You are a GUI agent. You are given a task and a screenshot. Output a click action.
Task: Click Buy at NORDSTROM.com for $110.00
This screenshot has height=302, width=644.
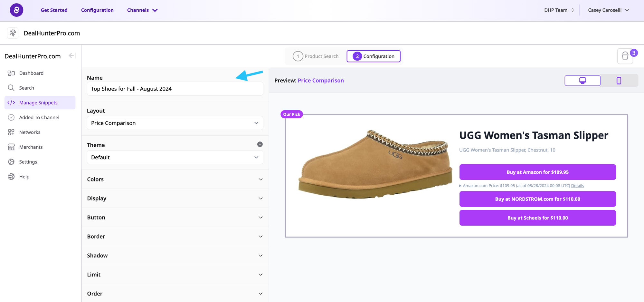point(537,199)
